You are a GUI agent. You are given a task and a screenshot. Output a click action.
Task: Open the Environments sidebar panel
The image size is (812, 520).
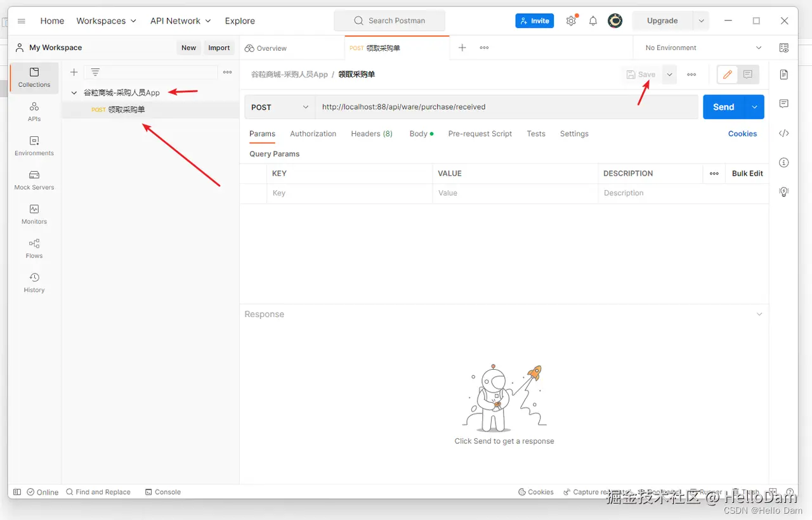click(x=34, y=146)
